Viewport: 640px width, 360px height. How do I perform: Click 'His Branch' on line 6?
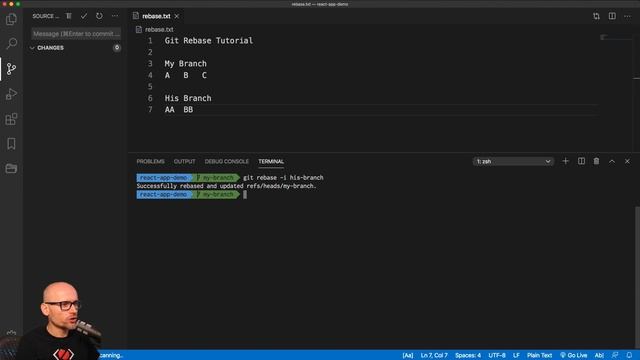(188, 98)
